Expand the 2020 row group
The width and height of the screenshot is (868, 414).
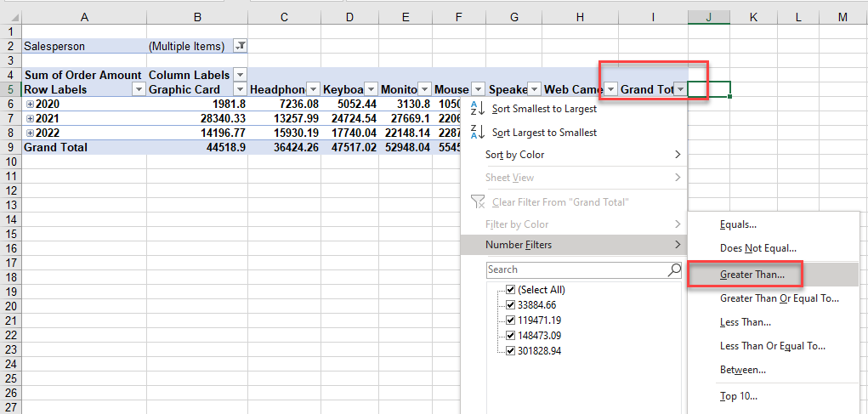(x=30, y=104)
